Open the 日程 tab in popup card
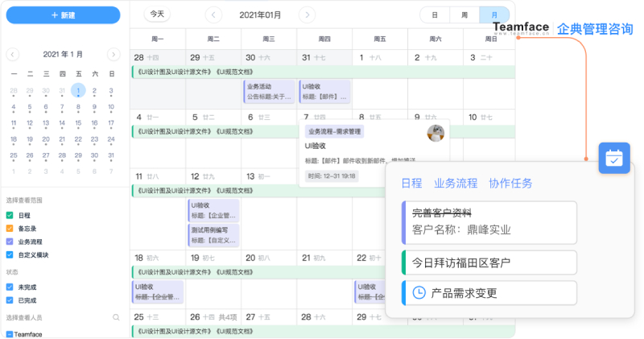This screenshot has height=339, width=644. point(411,184)
